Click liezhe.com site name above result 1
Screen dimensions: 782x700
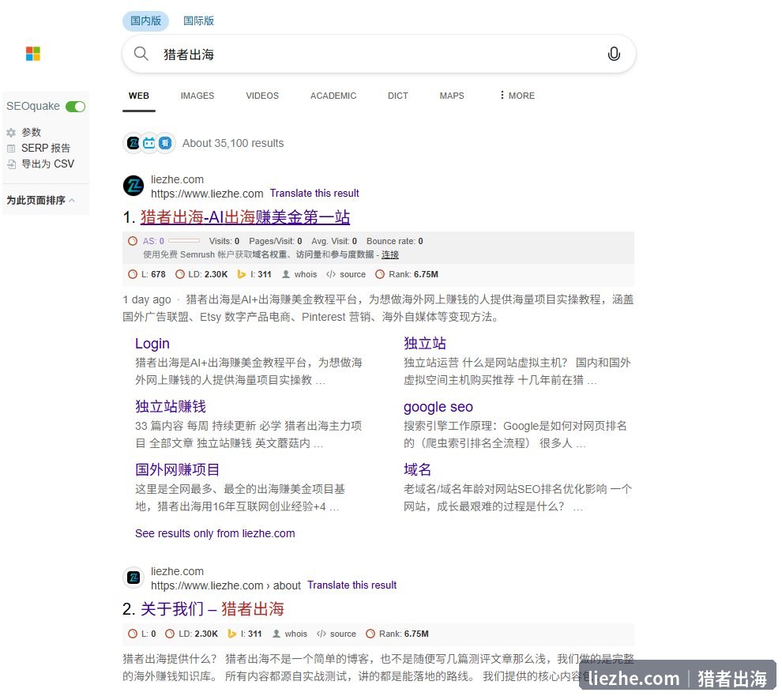pos(177,179)
